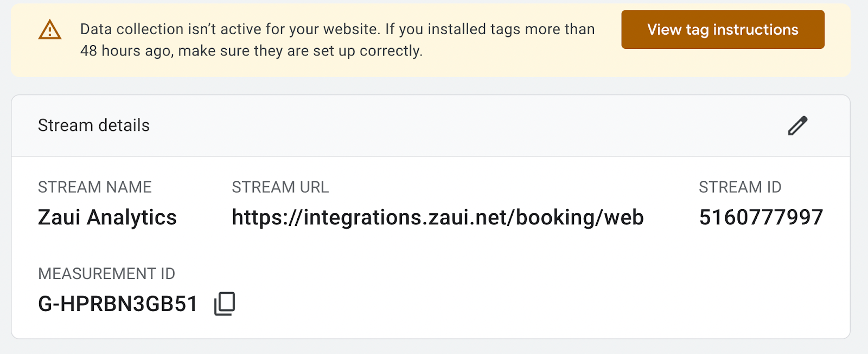
Task: Copy the measurement ID using the copy icon
Action: (225, 304)
